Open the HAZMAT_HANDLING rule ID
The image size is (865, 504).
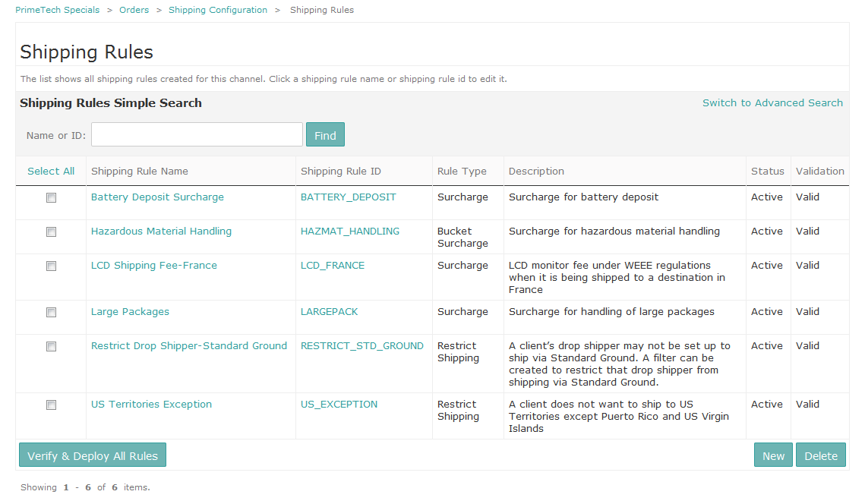click(x=349, y=231)
